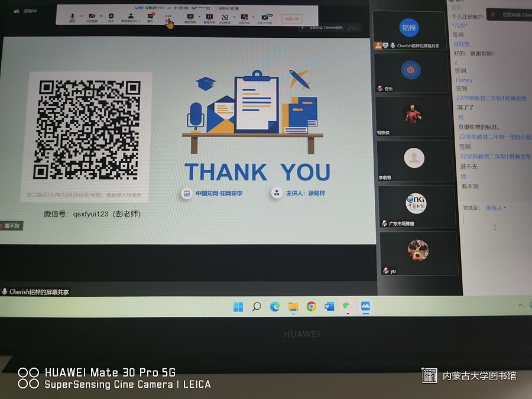Screen dimensions: 532x399
Task: Expand the remote control options arrow
Action: (254, 17)
